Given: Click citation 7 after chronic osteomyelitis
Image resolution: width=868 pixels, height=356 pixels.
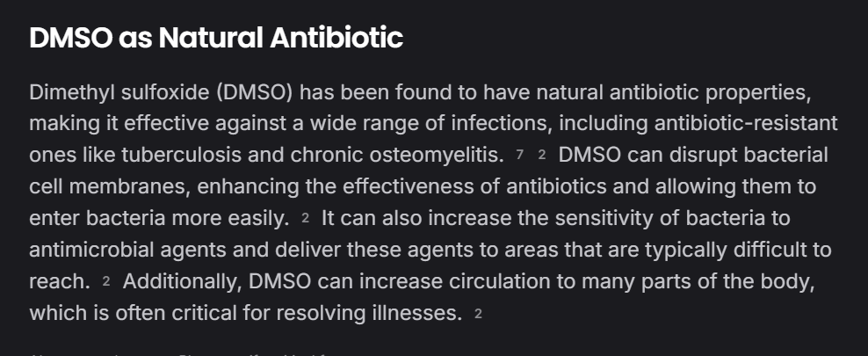Looking at the screenshot, I should pos(519,156).
